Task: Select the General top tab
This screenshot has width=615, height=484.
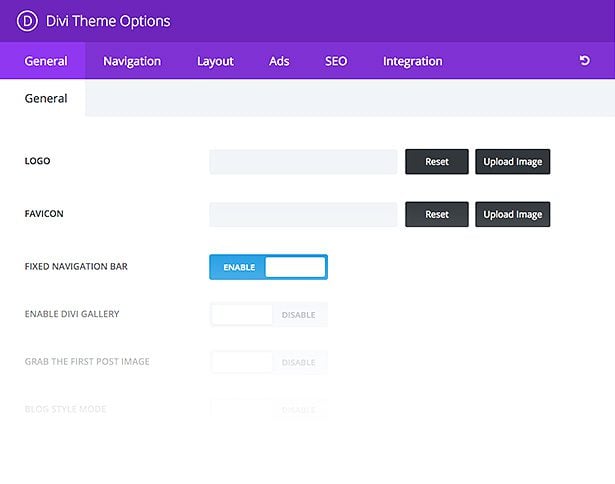Action: tap(46, 61)
